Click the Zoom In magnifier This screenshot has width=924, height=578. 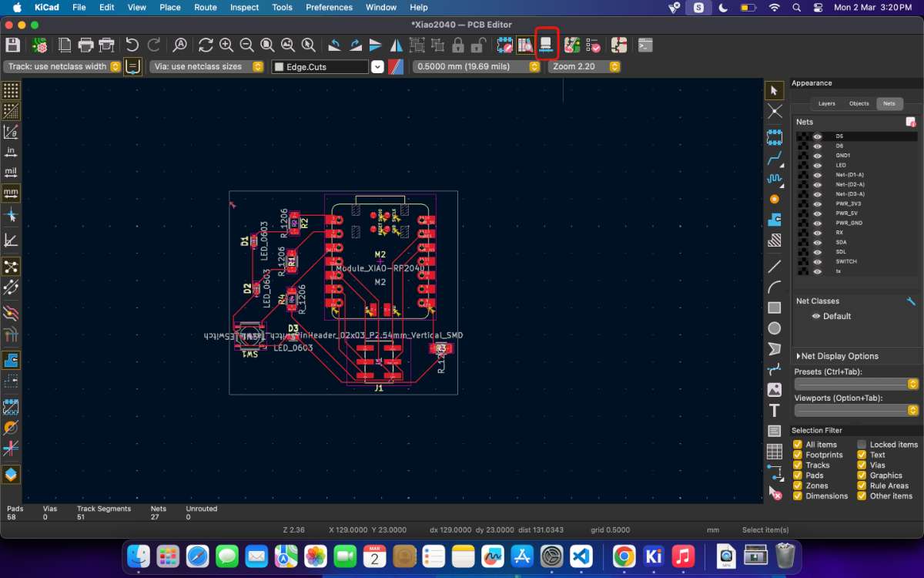[x=226, y=45]
